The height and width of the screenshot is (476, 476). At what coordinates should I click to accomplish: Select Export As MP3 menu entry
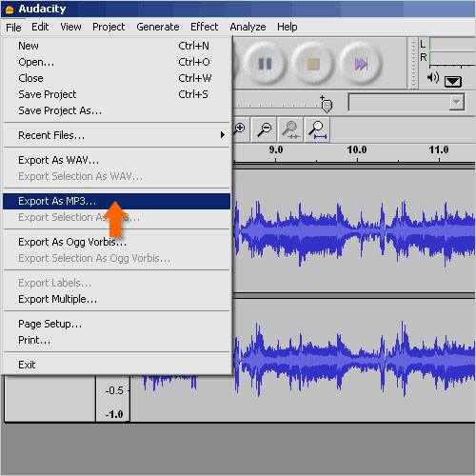tap(116, 201)
